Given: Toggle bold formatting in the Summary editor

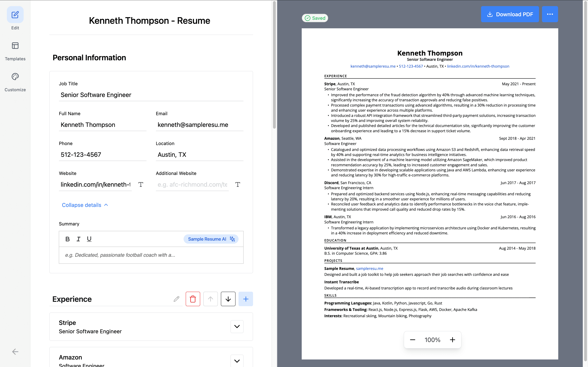Looking at the screenshot, I should point(68,239).
